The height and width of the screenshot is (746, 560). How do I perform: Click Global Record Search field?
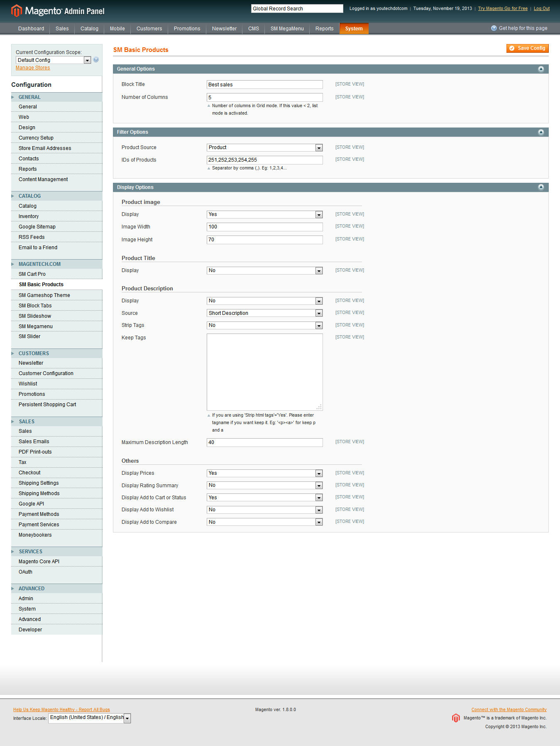coord(297,9)
